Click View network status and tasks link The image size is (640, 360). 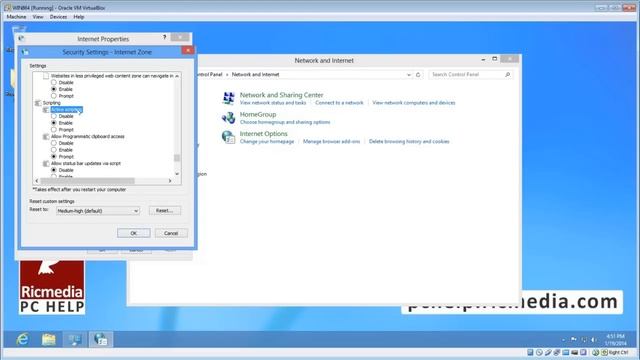coord(273,103)
